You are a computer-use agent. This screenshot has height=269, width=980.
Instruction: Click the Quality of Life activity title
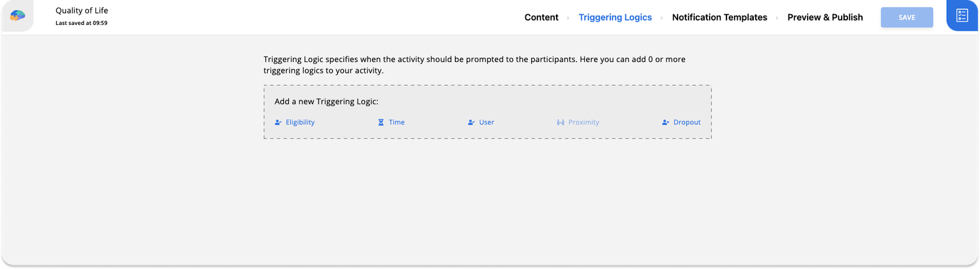81,10
